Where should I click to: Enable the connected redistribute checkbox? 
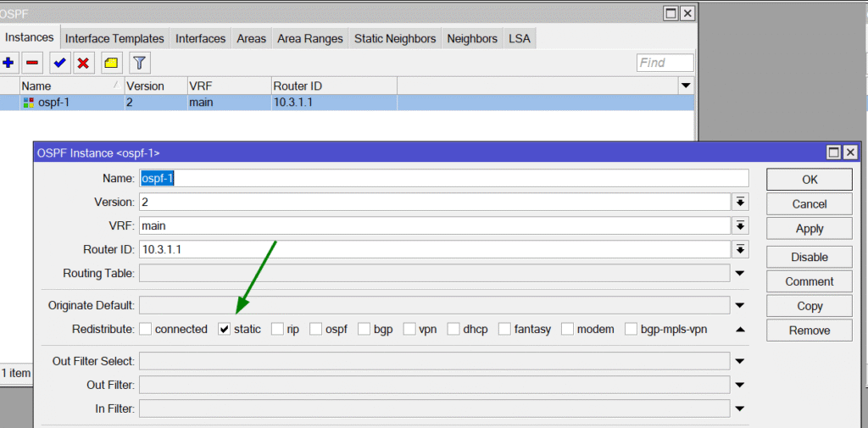(x=146, y=329)
